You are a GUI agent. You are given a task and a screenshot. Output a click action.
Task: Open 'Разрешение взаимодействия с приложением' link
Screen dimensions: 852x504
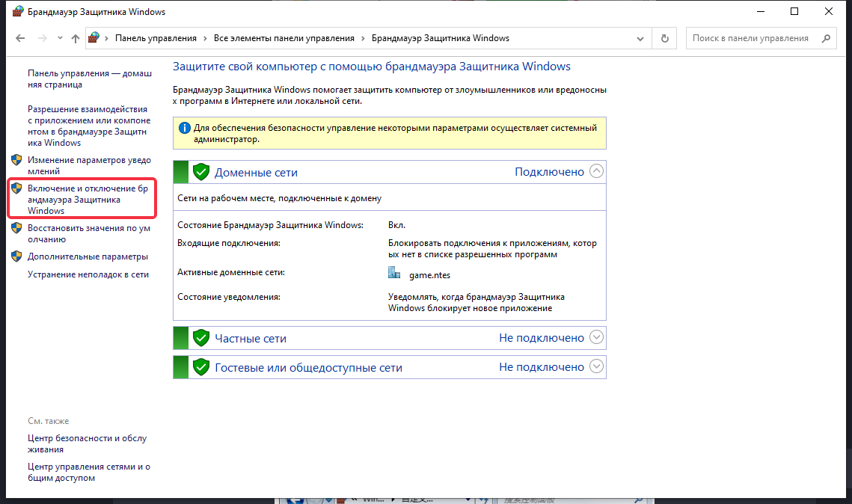click(89, 126)
